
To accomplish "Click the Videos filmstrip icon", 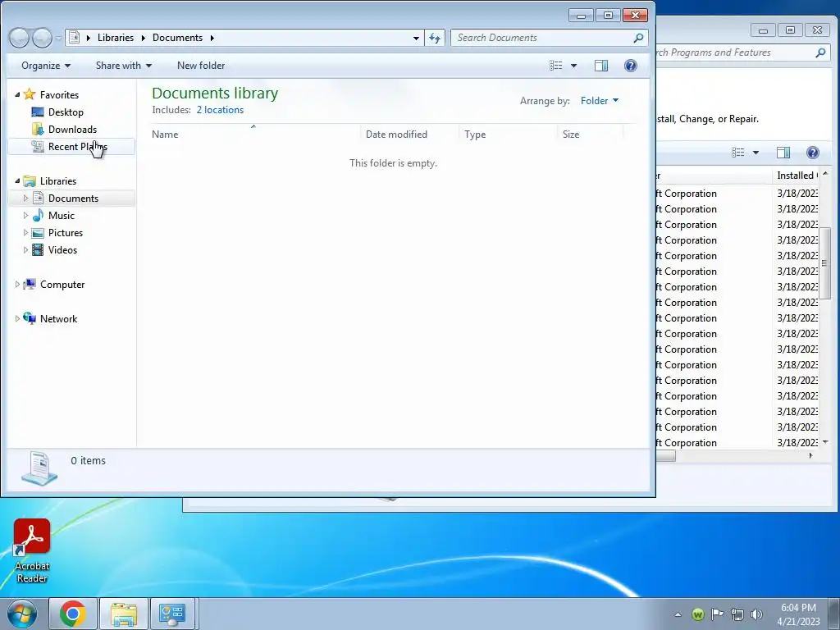I will tap(38, 249).
